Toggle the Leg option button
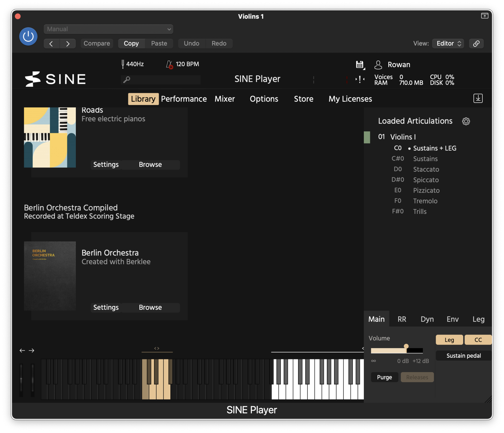Screen dimensions: 504x433 coord(449,340)
